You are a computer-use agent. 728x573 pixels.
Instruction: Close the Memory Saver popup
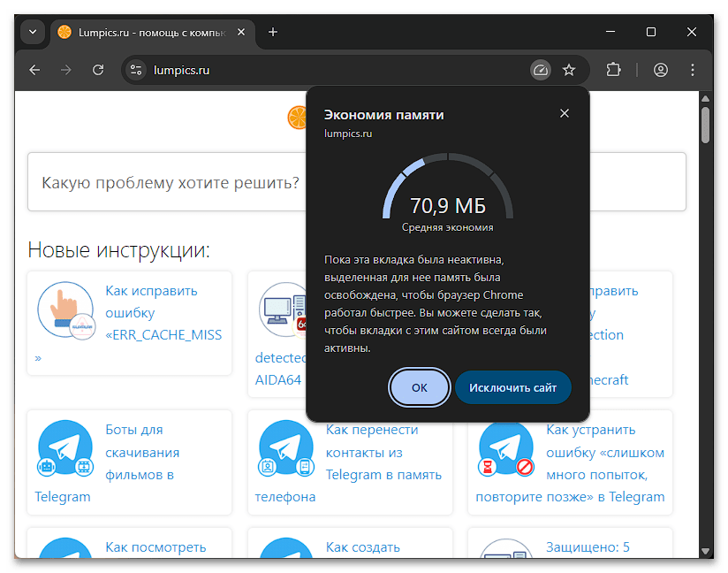[565, 113]
